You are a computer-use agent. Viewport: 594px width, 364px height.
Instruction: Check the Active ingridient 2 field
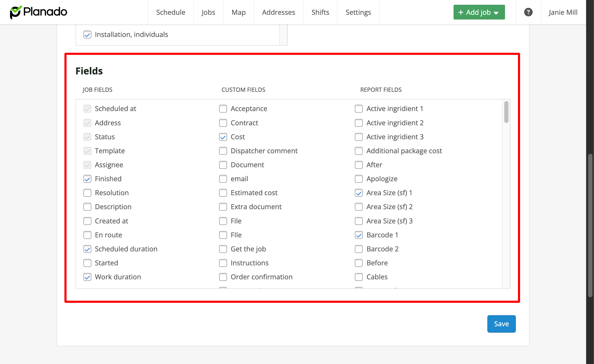(x=359, y=123)
